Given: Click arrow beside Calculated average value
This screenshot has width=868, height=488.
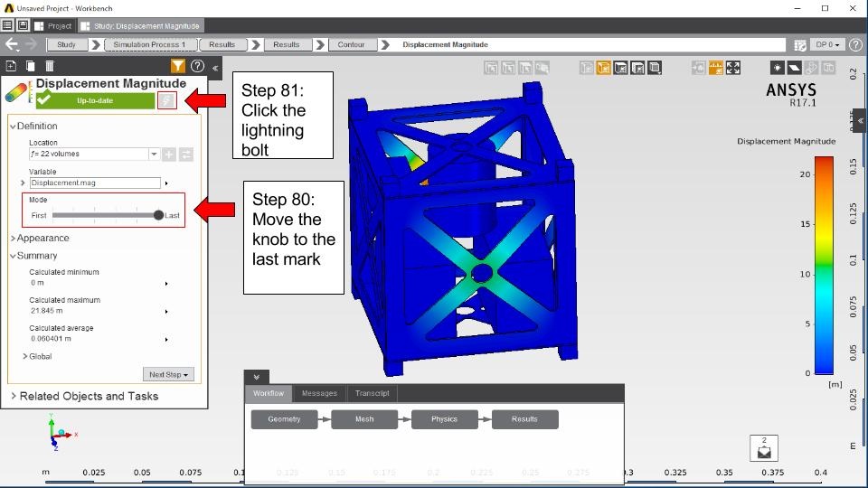Looking at the screenshot, I should click(x=166, y=339).
